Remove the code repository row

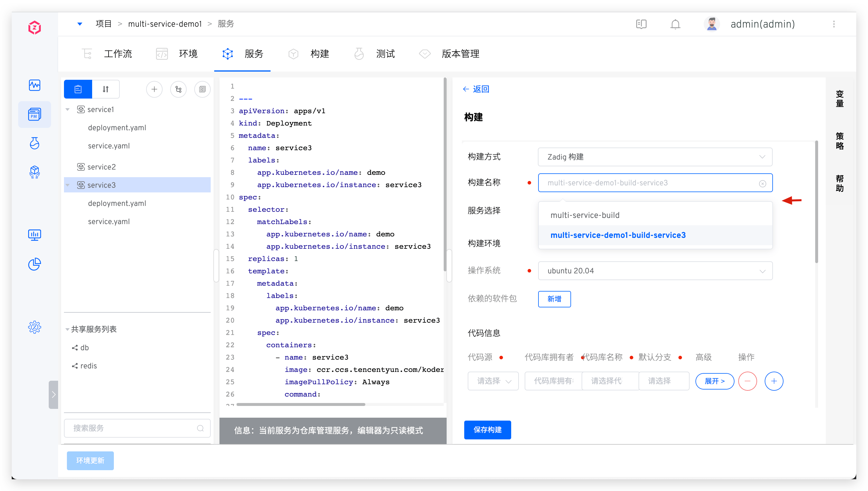(x=747, y=381)
